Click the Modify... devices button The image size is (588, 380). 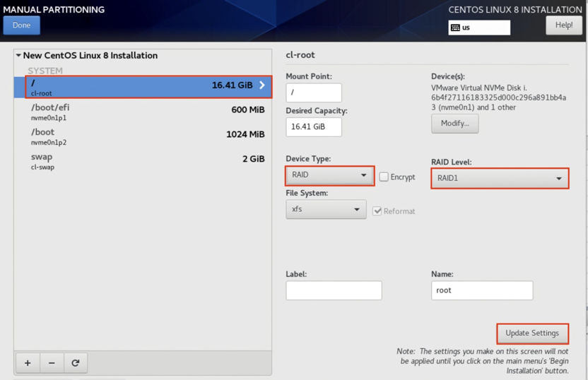coord(455,124)
